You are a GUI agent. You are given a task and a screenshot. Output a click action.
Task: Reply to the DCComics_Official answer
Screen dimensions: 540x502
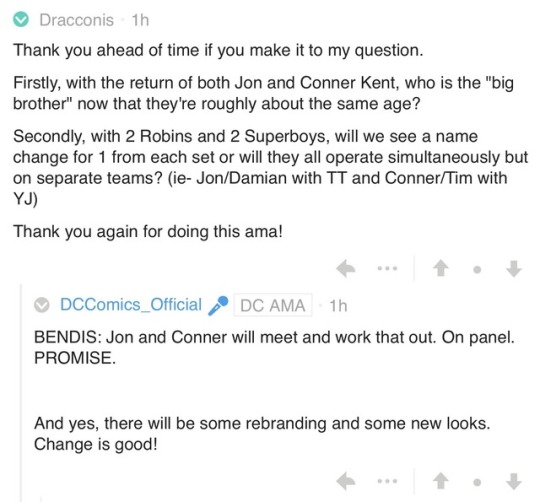tap(346, 481)
